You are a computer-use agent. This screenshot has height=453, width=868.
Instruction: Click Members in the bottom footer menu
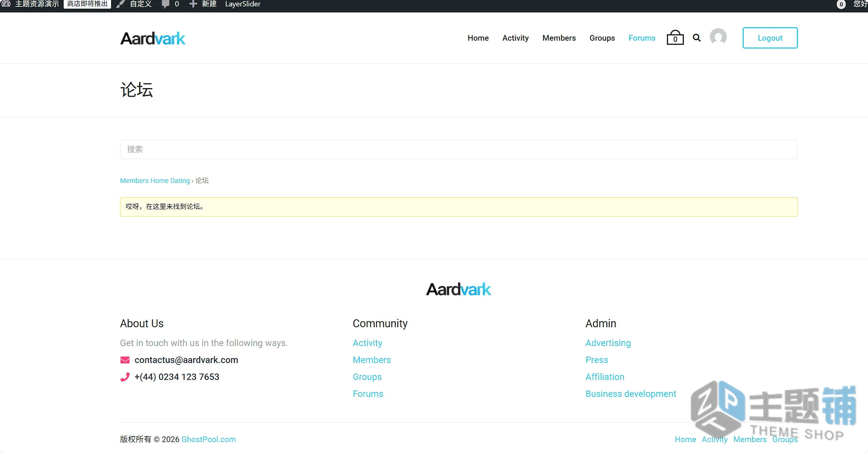pos(749,439)
